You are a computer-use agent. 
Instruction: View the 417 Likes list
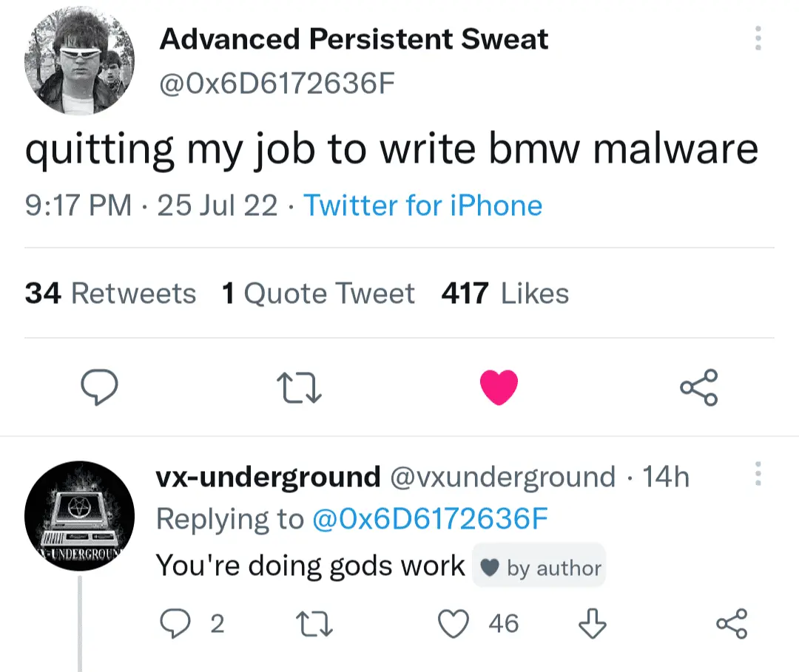[505, 294]
